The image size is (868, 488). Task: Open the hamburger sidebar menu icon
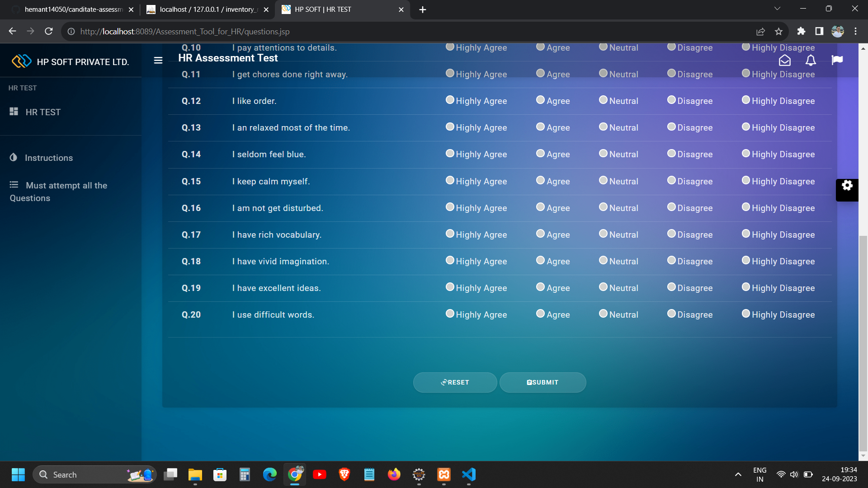pyautogui.click(x=158, y=60)
